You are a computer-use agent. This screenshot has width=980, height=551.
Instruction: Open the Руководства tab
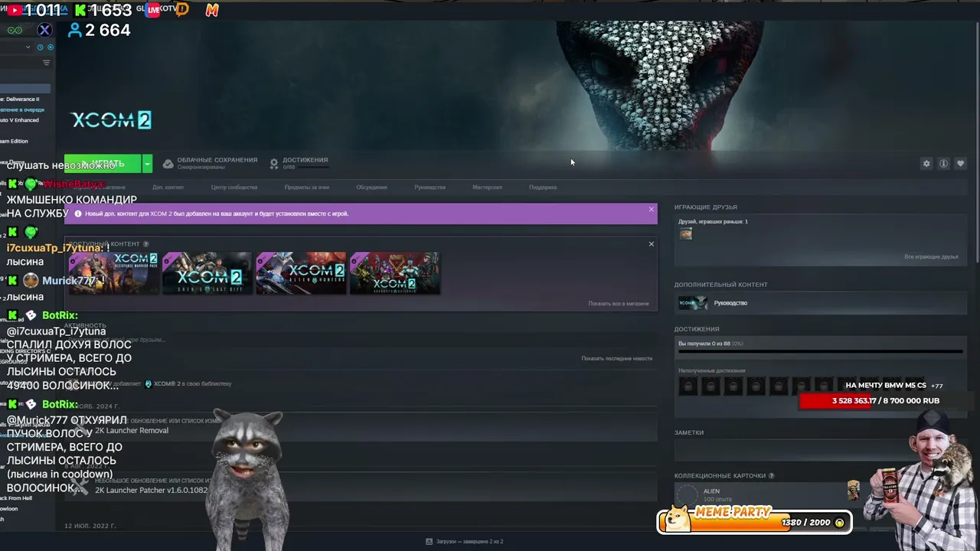(430, 187)
